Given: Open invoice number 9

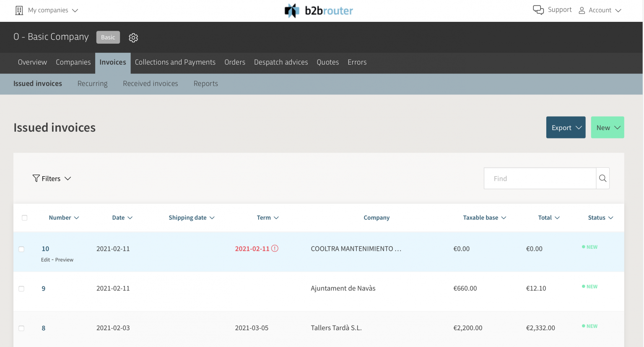Looking at the screenshot, I should coord(43,288).
